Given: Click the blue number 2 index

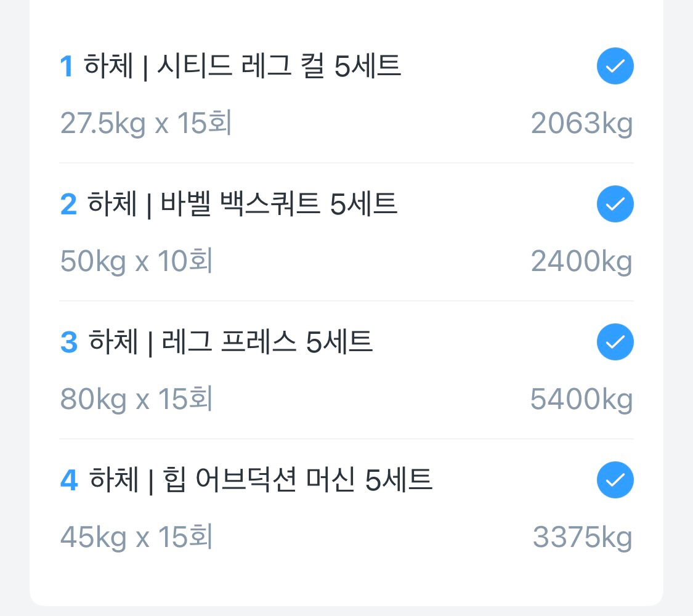Looking at the screenshot, I should click(68, 205).
